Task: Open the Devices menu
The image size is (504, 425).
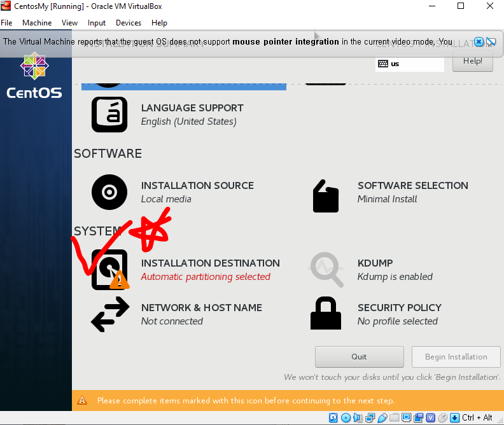Action: pyautogui.click(x=129, y=23)
